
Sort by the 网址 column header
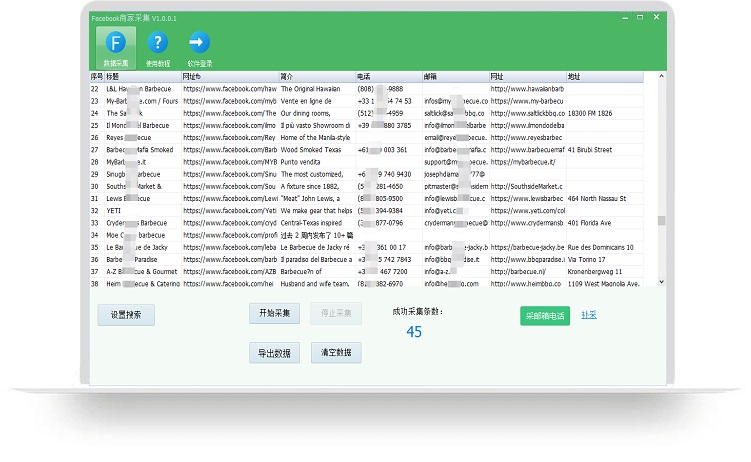527,77
